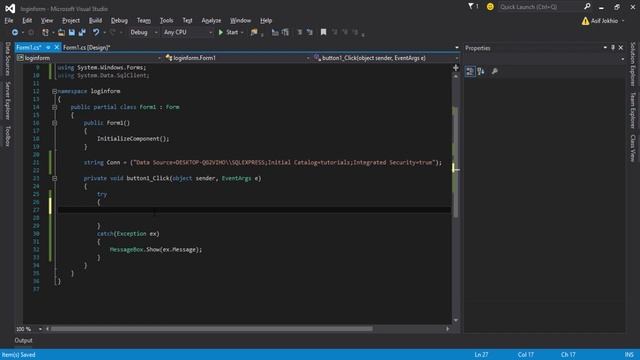Open the View menu
This screenshot has width=640, height=360.
[x=47, y=20]
